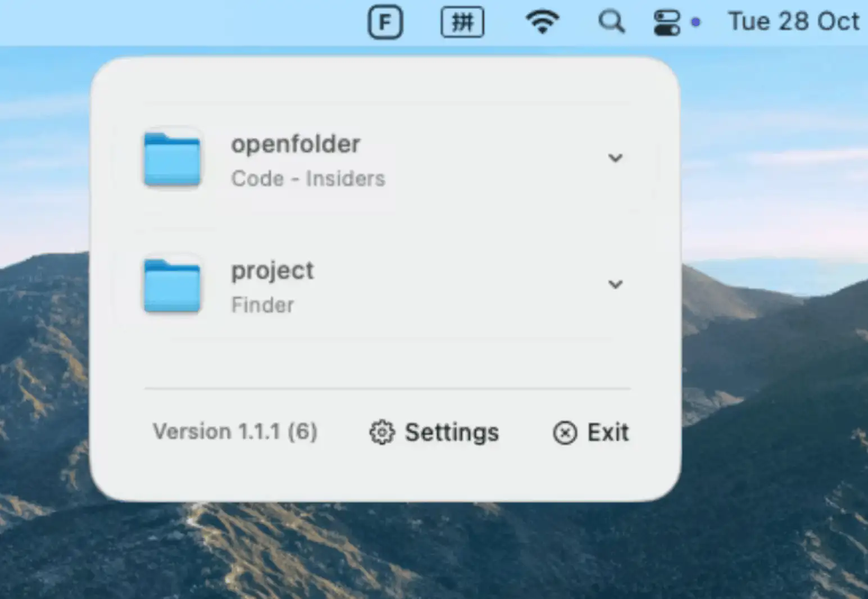Open Control Center from menu bar

click(667, 22)
